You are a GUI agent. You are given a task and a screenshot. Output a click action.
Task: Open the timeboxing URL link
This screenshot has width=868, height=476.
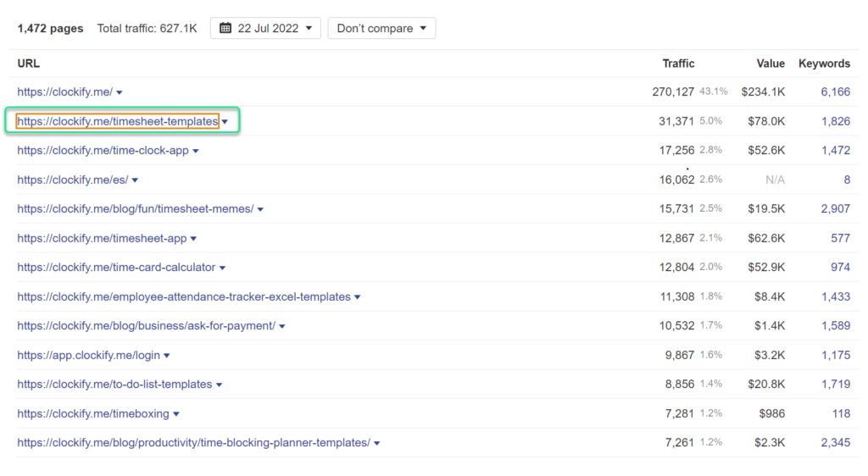(93, 413)
